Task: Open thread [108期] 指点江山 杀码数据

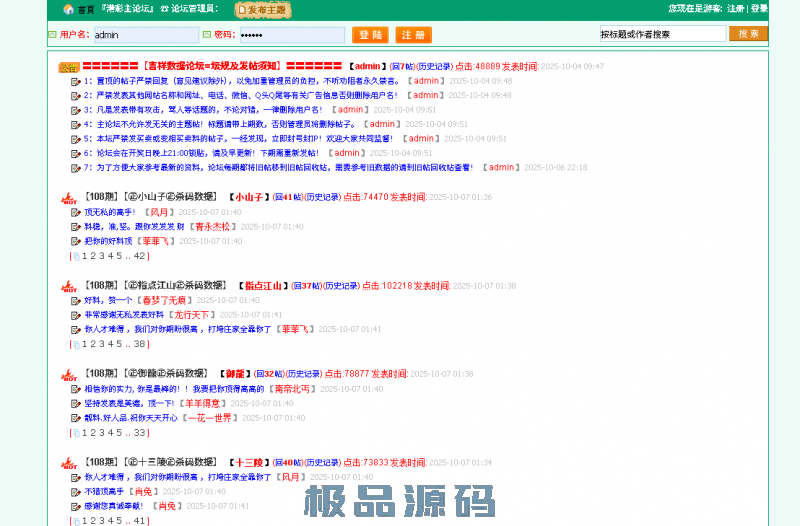Action: tap(156, 285)
